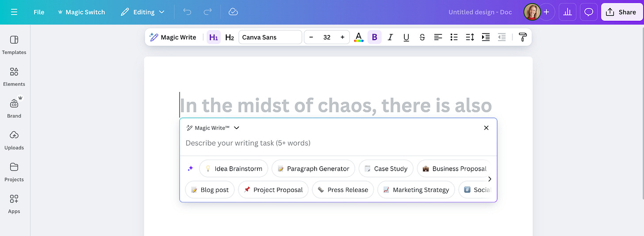Decrease paragraph indent
This screenshot has height=236, width=644.
[502, 37]
